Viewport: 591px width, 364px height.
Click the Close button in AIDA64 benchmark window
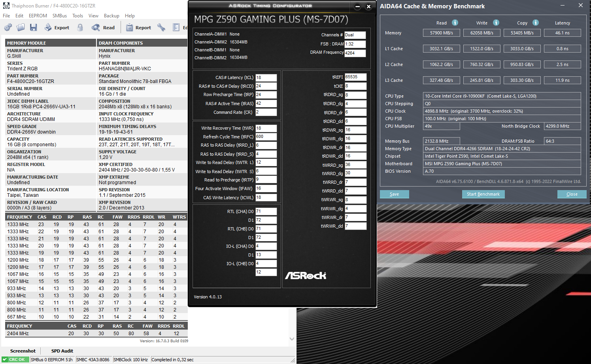(572, 194)
